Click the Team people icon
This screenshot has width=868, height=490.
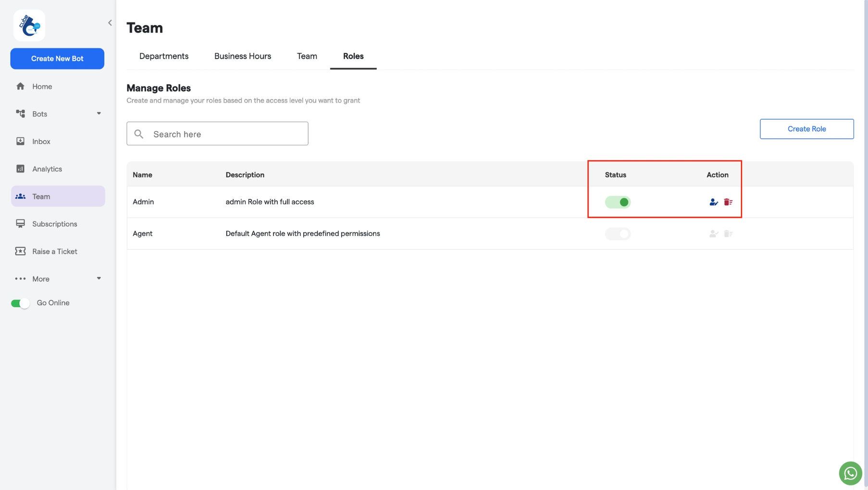coord(20,196)
